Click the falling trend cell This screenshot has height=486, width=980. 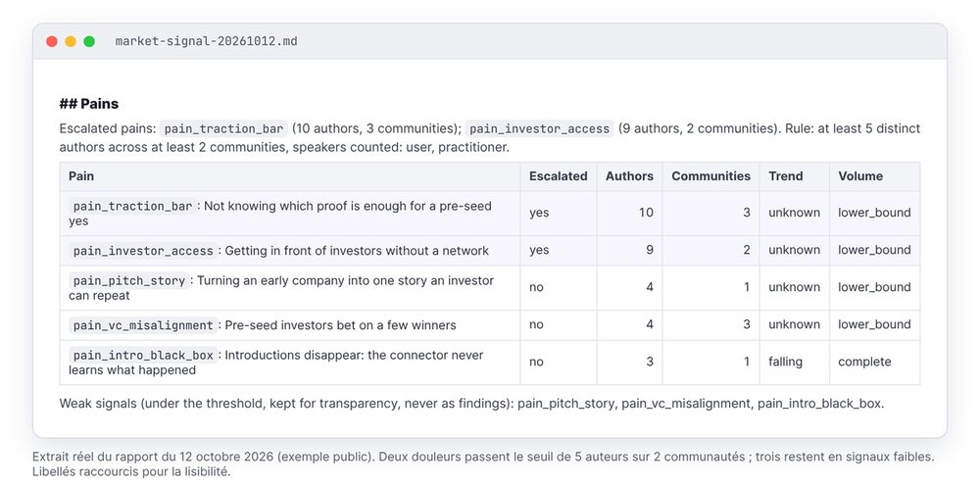(x=785, y=362)
